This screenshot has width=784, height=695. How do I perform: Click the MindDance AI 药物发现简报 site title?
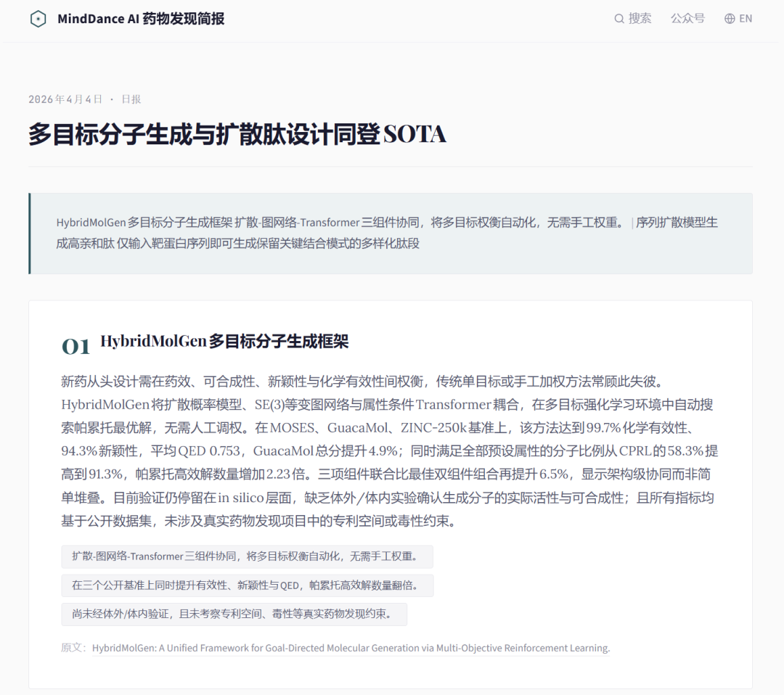coord(142,19)
